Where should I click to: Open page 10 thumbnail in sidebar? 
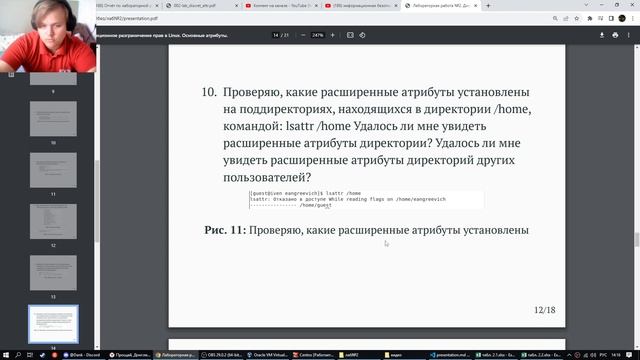click(x=53, y=119)
